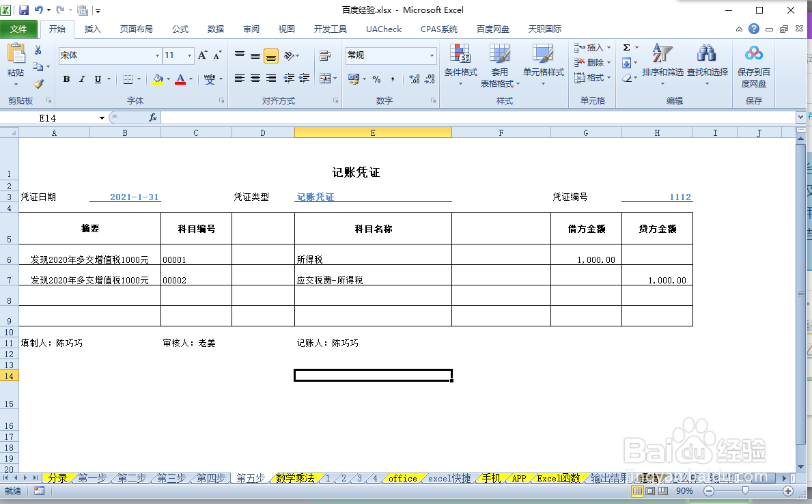Viewport: 812px width, 504px height.
Task: Open the Format (格式) cells dropdown
Action: 593,78
